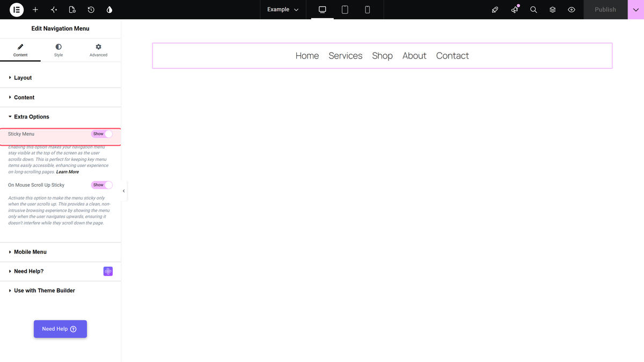Open the site theme droplet icon
The image size is (644, 362).
pos(109,10)
